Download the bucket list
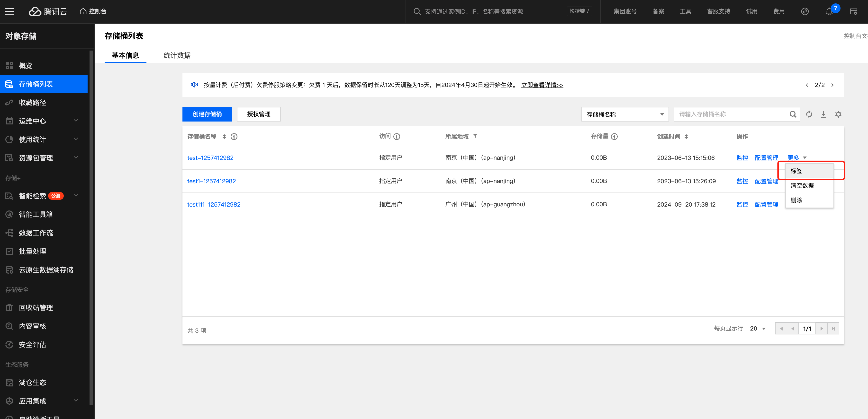This screenshot has width=868, height=419. [823, 114]
